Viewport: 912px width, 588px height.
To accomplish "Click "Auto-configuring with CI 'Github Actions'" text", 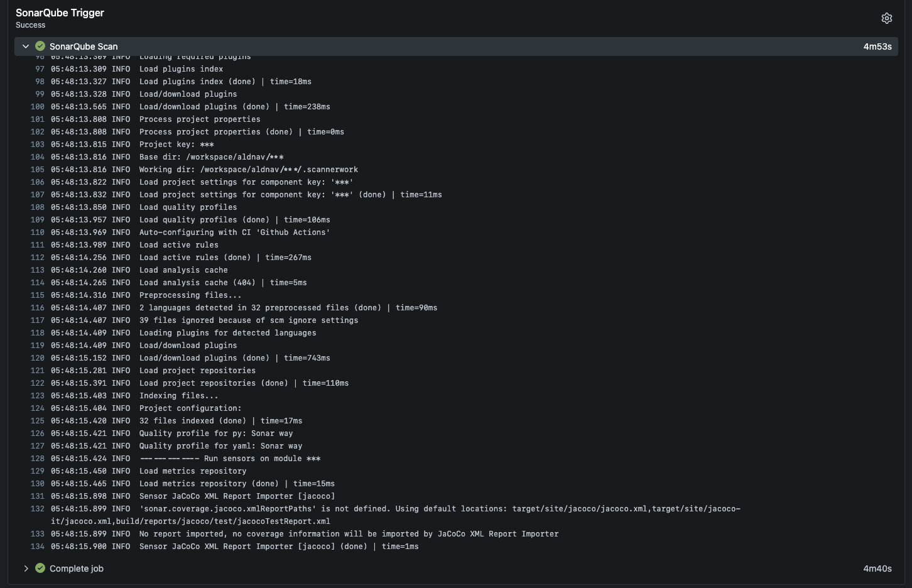I will [x=235, y=232].
